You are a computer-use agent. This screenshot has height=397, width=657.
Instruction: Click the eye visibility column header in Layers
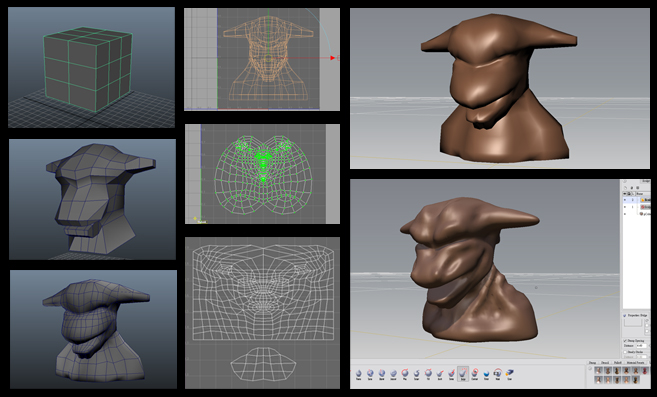[625, 194]
